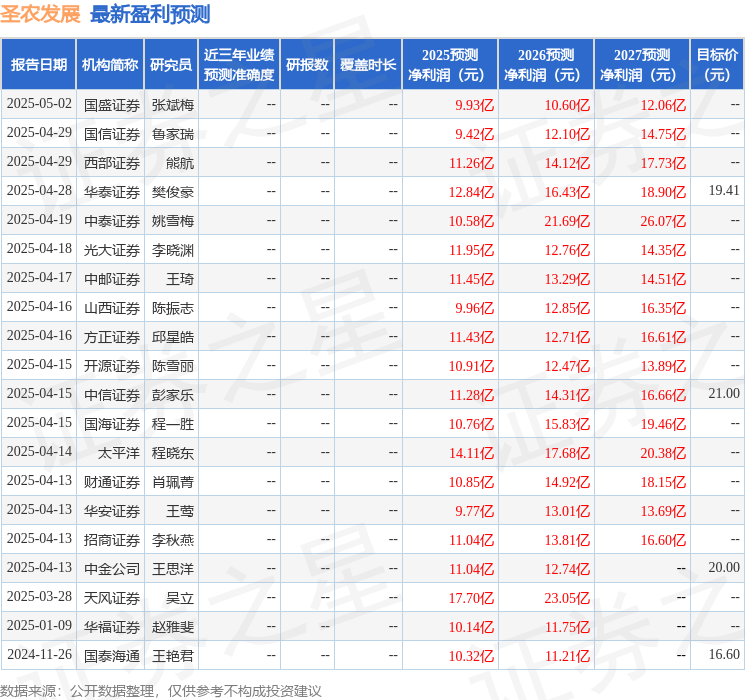745x700 pixels.
Task: Click the 研报数 column header
Action: click(306, 64)
